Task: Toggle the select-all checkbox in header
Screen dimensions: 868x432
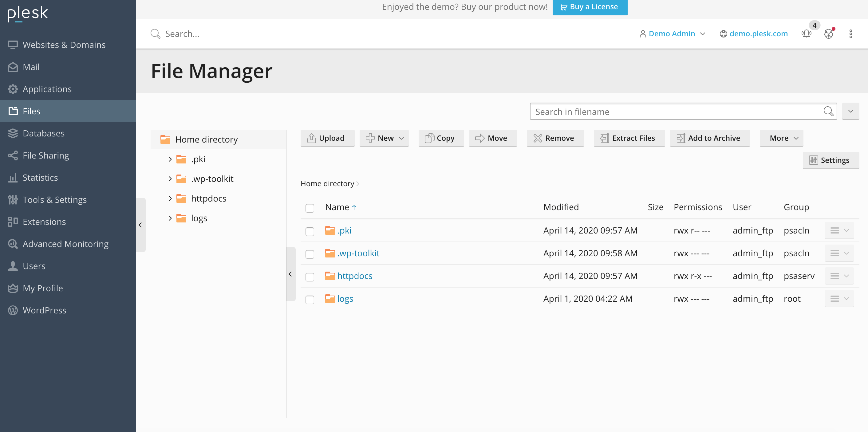Action: coord(310,208)
